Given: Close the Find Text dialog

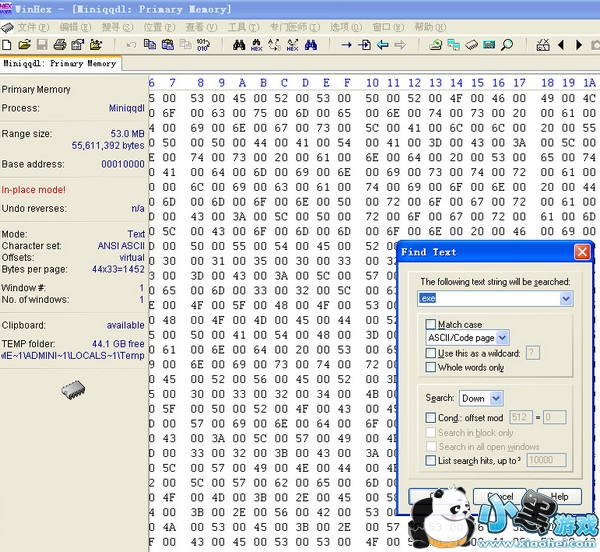Looking at the screenshot, I should [x=581, y=252].
